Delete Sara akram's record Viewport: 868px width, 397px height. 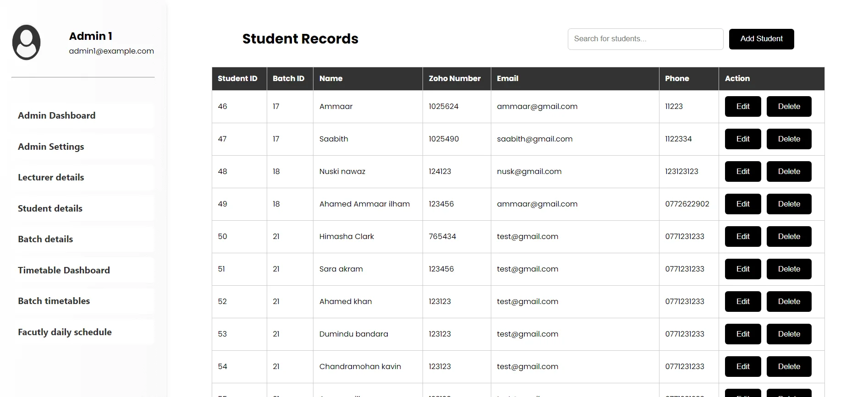point(789,269)
